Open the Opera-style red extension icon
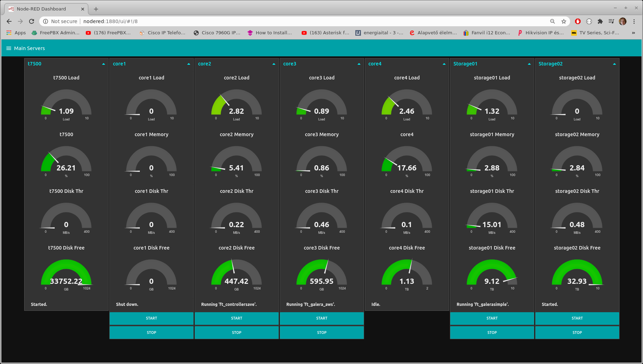Image resolution: width=643 pixels, height=364 pixels. tap(578, 21)
